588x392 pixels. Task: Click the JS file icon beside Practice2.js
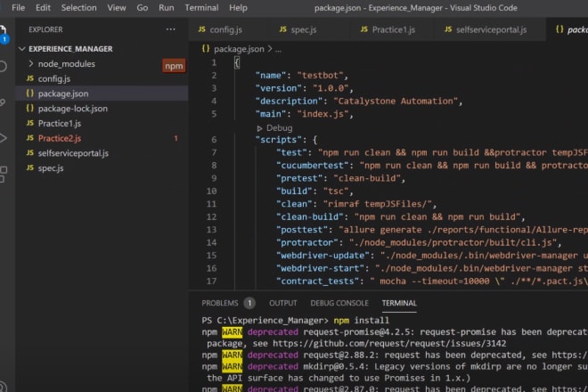[30, 138]
